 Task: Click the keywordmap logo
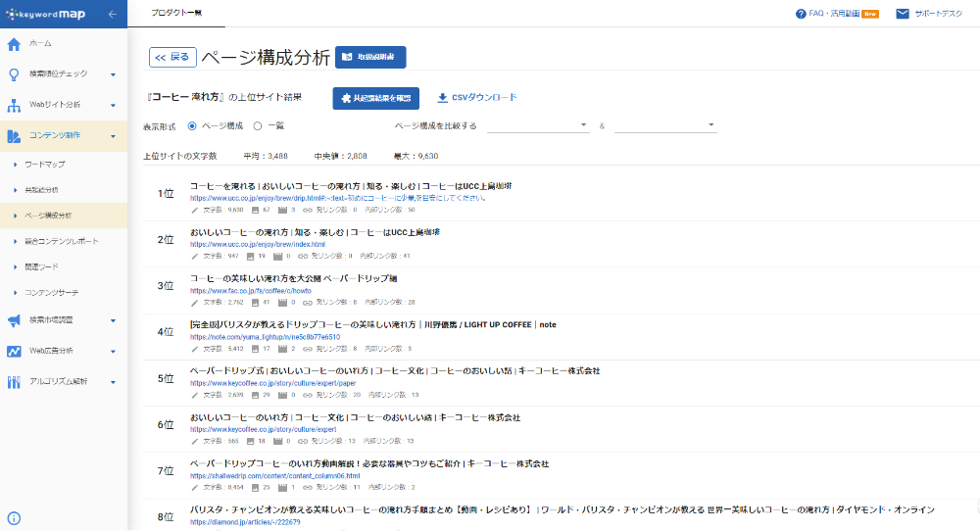click(x=46, y=14)
